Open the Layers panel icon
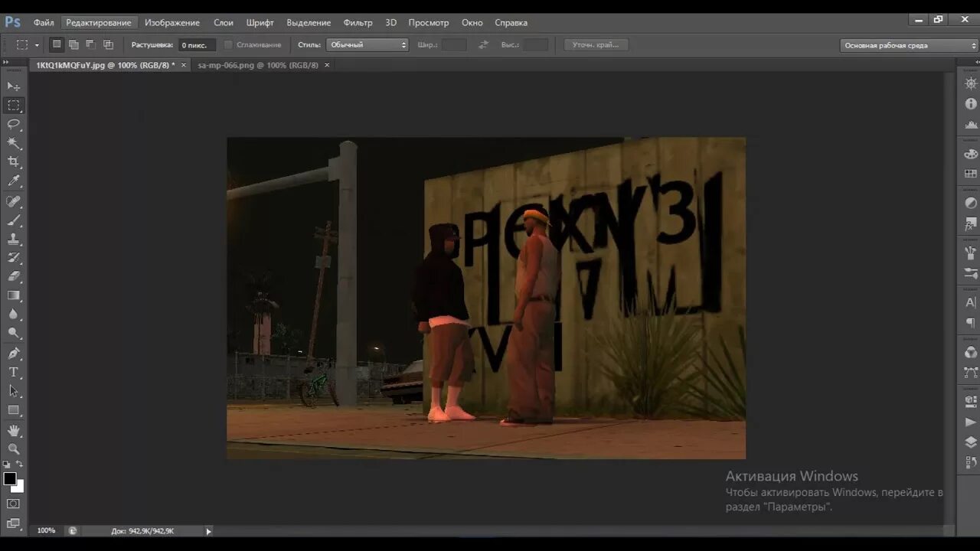Viewport: 980px width, 551px height. coord(971,442)
